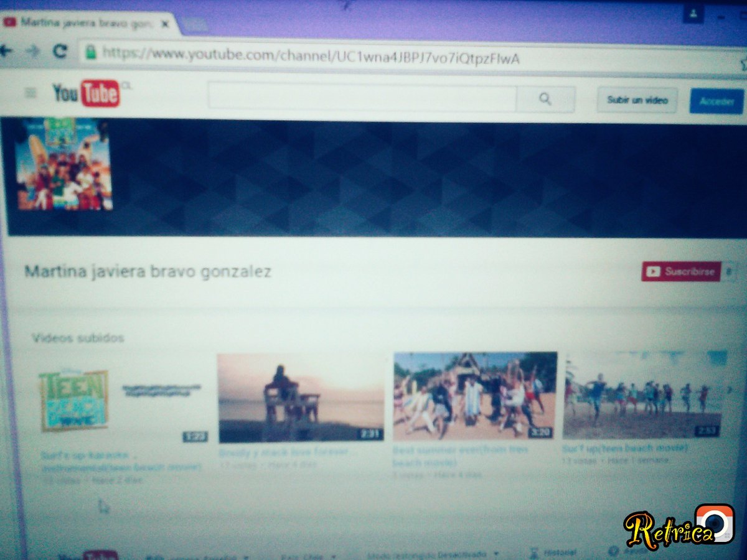The height and width of the screenshot is (560, 747).
Task: Click the Videos subidos heading
Action: (78, 338)
